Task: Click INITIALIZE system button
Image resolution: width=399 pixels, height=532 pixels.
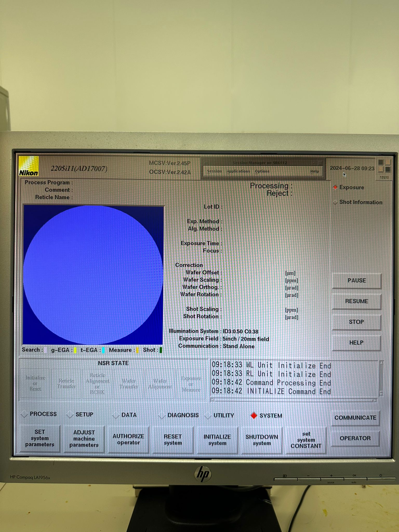Action: [217, 440]
